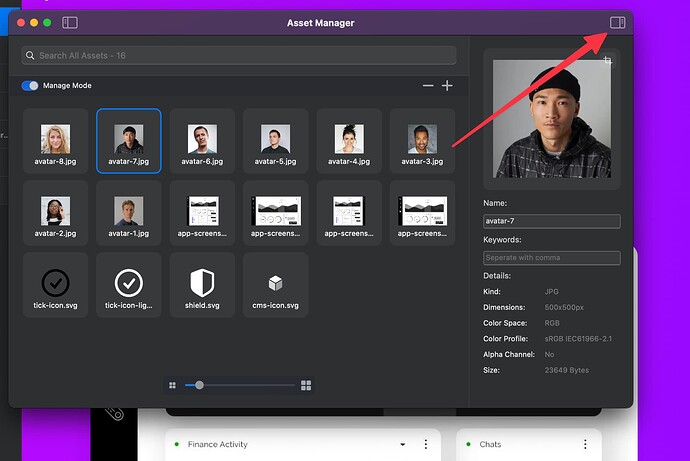Disable the Manage Mode toggle

(x=30, y=86)
